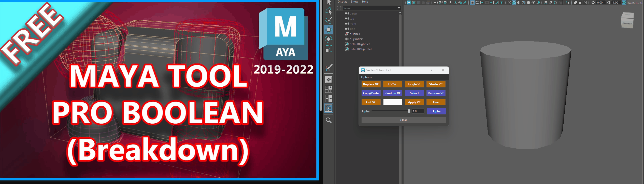Click the Alpha slider handle
644x184 pixels.
409,111
